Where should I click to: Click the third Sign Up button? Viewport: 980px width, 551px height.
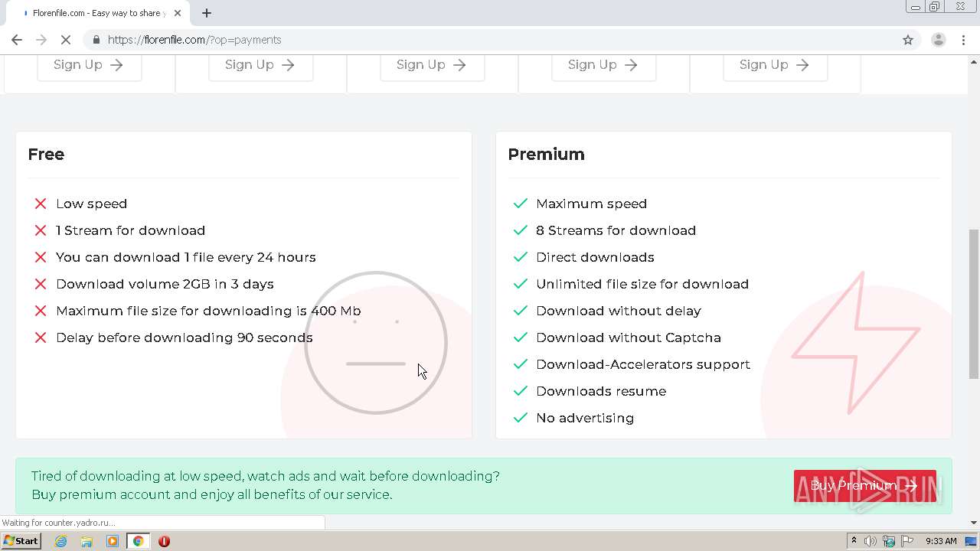(432, 65)
